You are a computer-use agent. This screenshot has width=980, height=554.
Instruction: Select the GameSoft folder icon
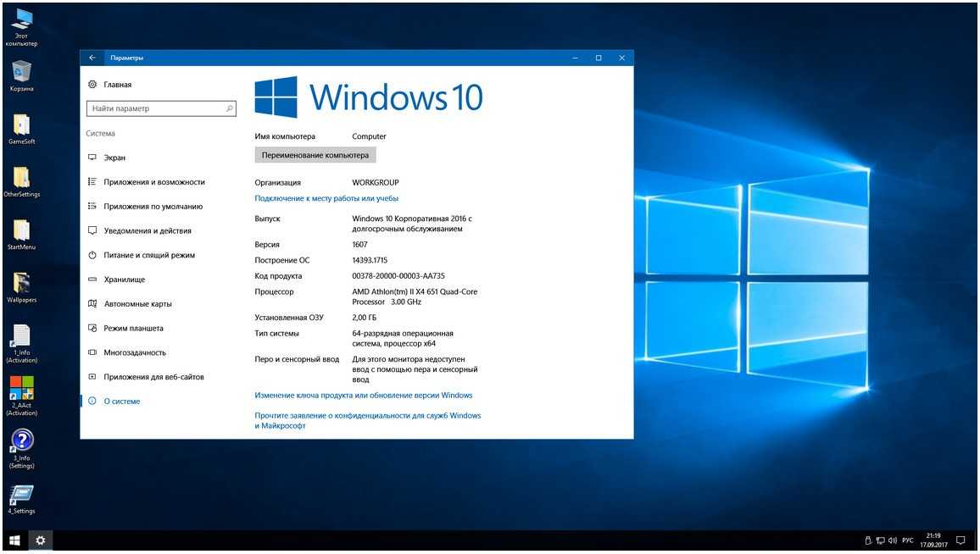21,129
